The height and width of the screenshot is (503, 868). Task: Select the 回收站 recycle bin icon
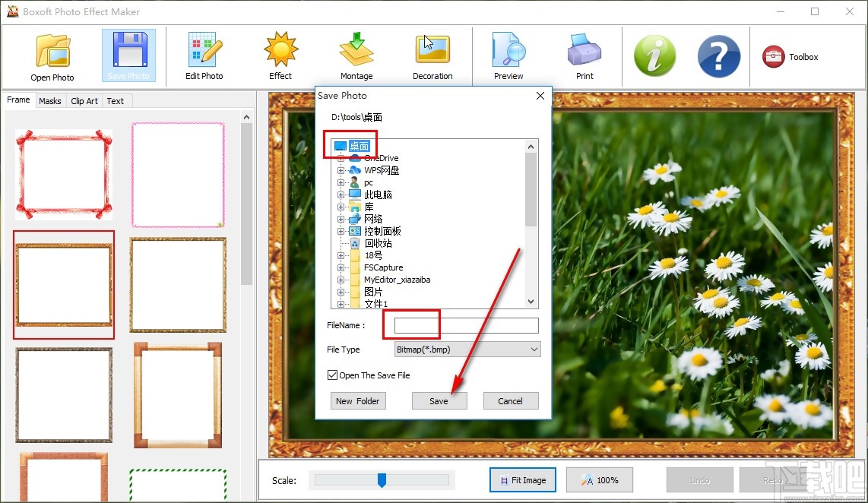(355, 243)
